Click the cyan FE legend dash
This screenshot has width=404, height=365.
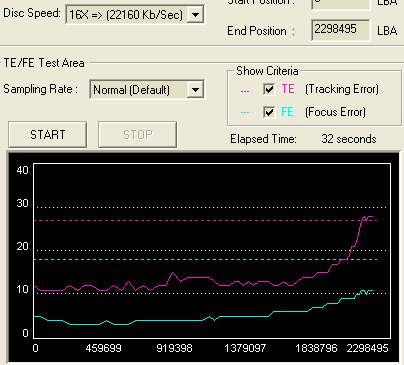click(245, 113)
